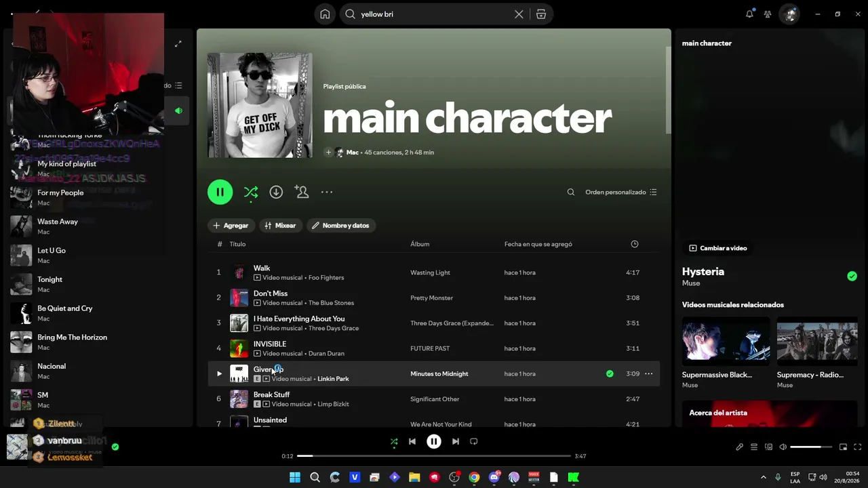Adjust the volume slider

tap(811, 447)
